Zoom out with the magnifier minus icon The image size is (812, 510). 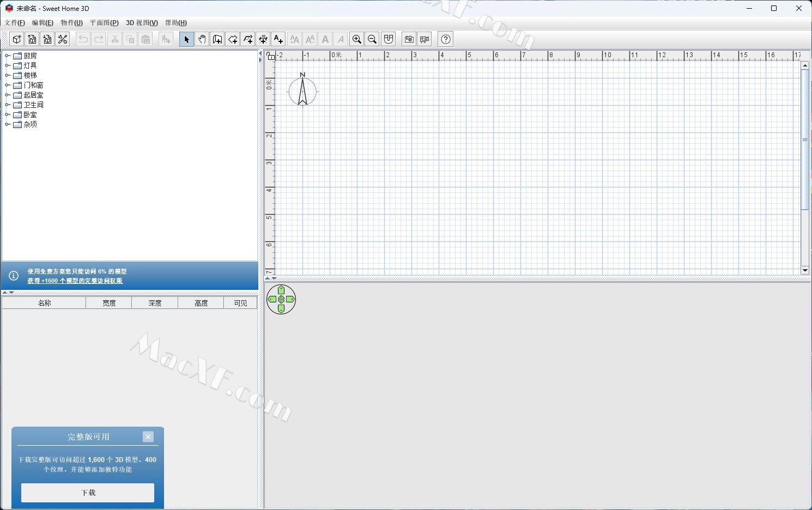click(372, 39)
